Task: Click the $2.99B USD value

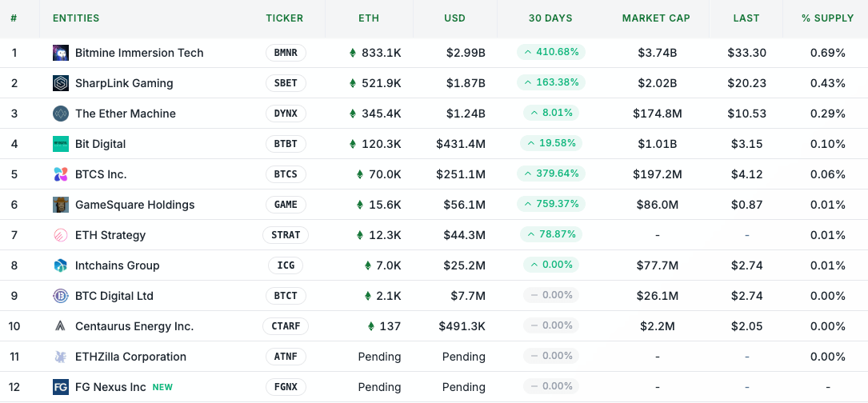Action: [x=466, y=53]
